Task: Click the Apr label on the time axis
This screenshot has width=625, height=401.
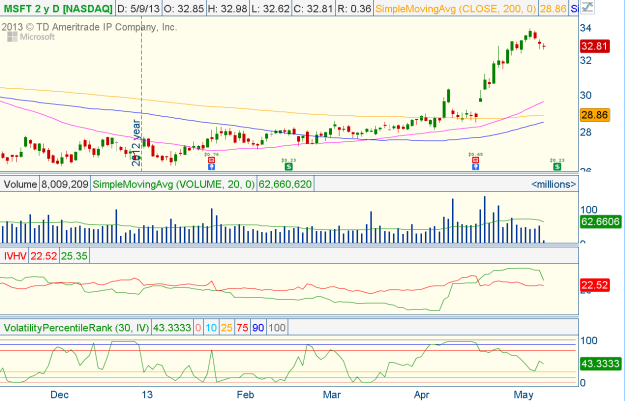Action: 421,394
